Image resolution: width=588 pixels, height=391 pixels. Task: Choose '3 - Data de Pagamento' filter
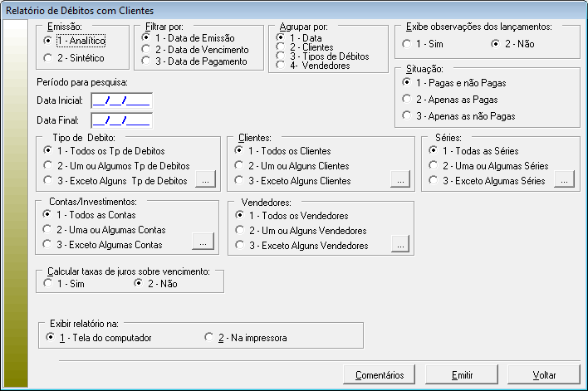[x=147, y=60]
